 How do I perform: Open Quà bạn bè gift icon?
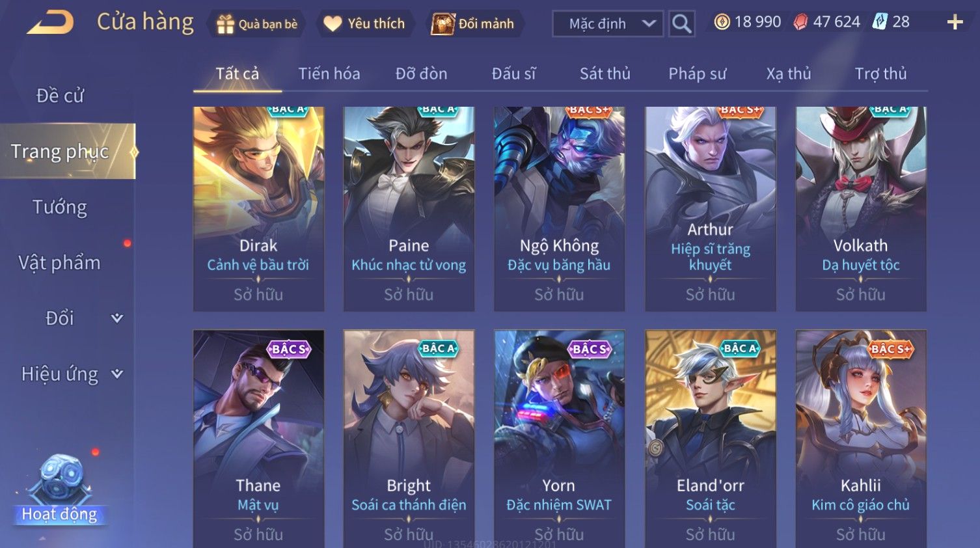pyautogui.click(x=225, y=24)
